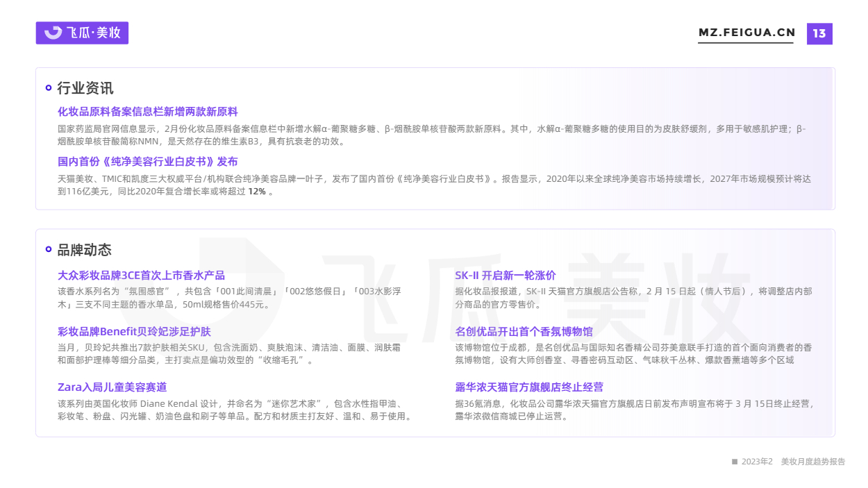Click the page number 13 badge
This screenshot has width=868, height=488.
click(819, 33)
